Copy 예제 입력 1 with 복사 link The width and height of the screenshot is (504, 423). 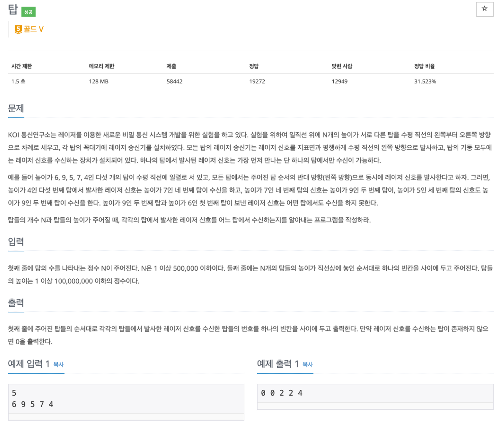click(x=58, y=364)
